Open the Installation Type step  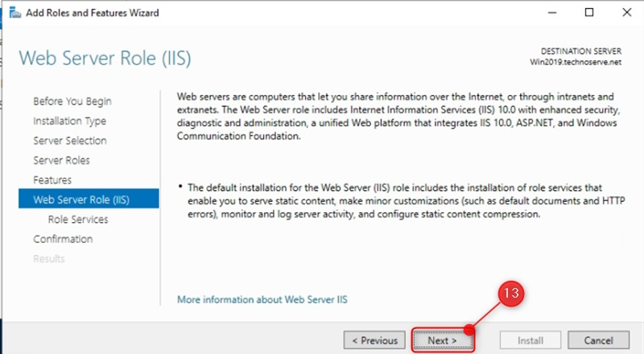point(69,121)
